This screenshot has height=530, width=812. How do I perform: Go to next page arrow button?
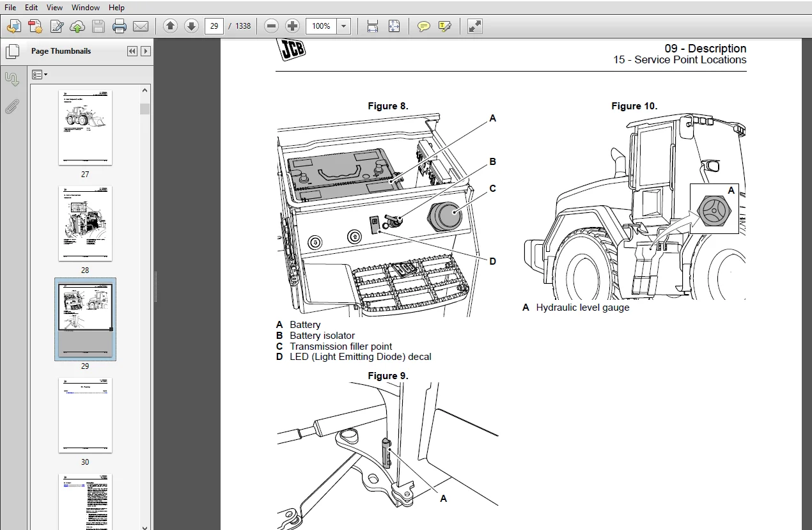pyautogui.click(x=191, y=26)
